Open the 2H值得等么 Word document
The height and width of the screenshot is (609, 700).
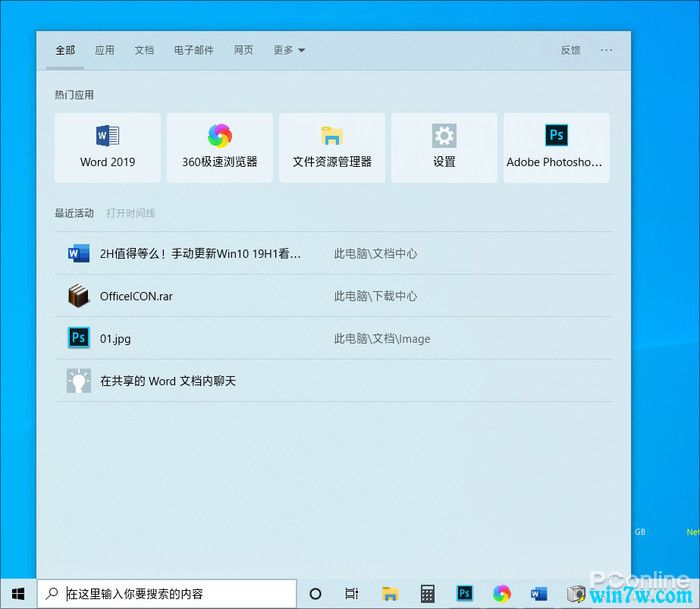tap(333, 254)
